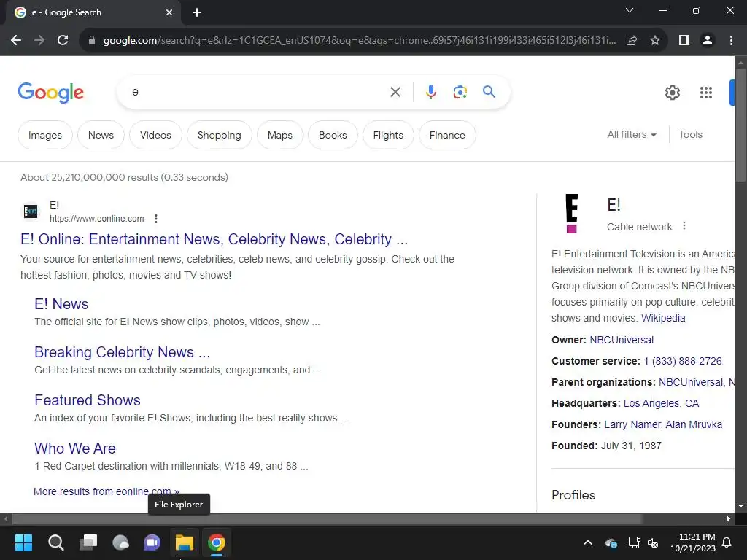Image resolution: width=747 pixels, height=560 pixels.
Task: Switch to Flights results
Action: click(x=388, y=135)
